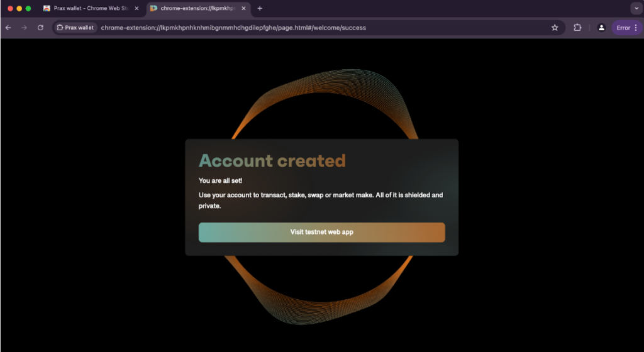Screen dimensions: 644x352
Task: Open the Chrome profile avatar
Action: tap(601, 28)
